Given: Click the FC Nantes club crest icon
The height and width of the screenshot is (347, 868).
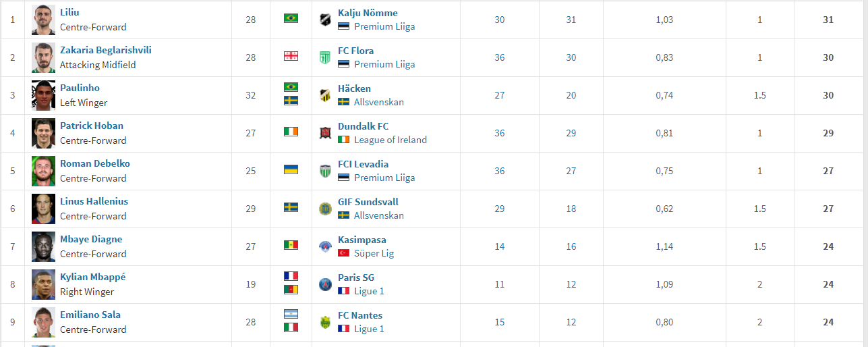Looking at the screenshot, I should [325, 322].
